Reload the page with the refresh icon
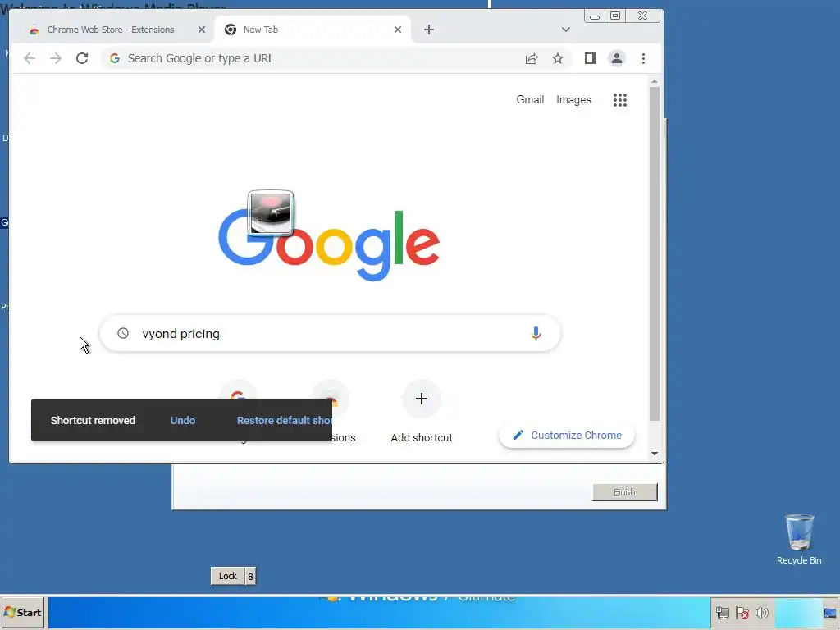 pyautogui.click(x=82, y=58)
